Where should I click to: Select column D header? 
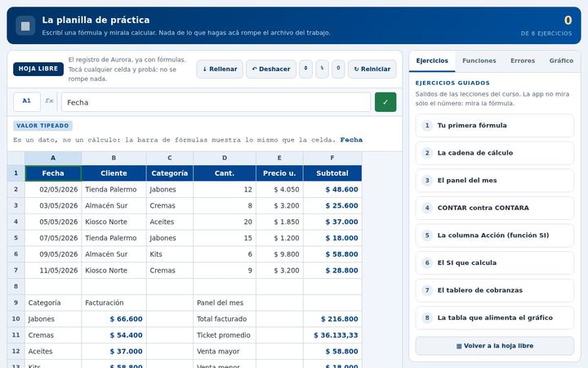tap(225, 158)
